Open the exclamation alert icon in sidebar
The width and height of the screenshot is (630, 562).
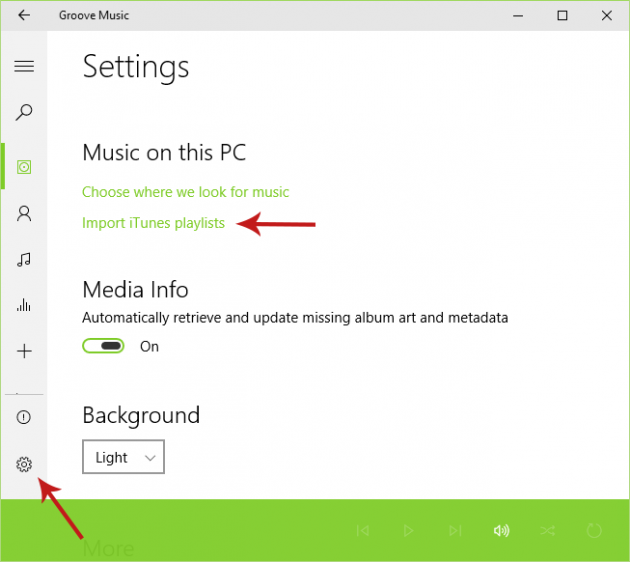(24, 417)
